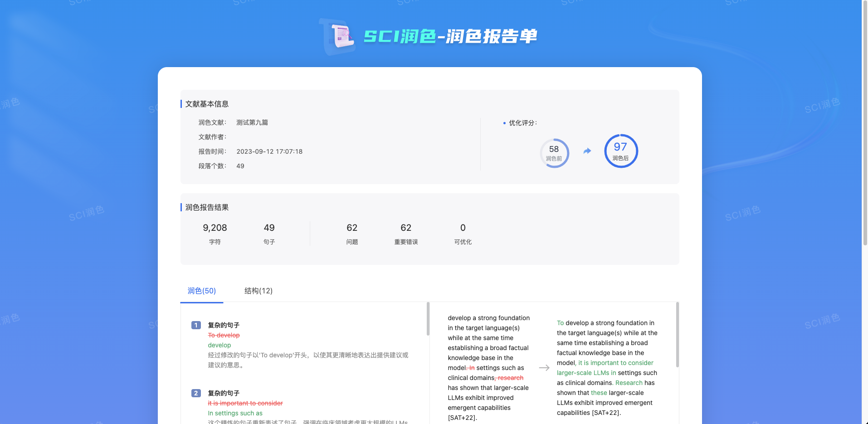Click the gray arrow between comparison text panels
The height and width of the screenshot is (424, 868).
click(x=543, y=368)
